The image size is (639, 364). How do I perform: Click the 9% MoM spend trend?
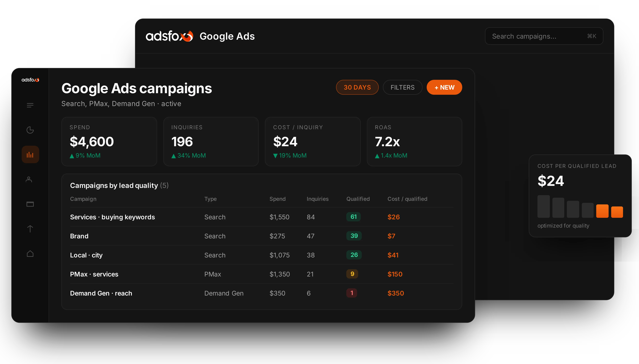click(x=85, y=155)
